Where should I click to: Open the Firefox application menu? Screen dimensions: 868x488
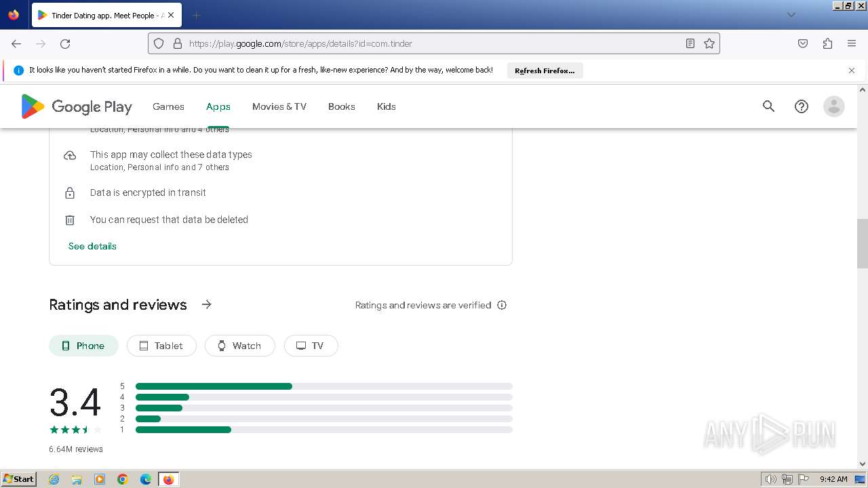click(852, 43)
